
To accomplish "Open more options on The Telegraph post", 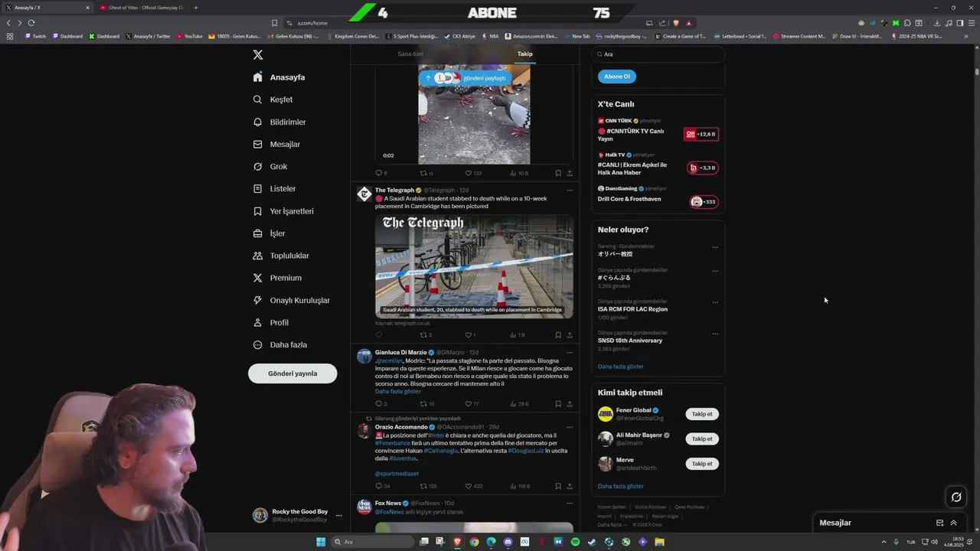I will pyautogui.click(x=569, y=190).
